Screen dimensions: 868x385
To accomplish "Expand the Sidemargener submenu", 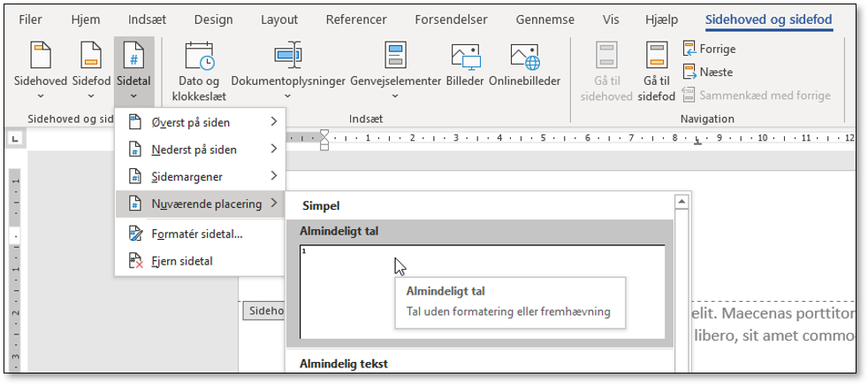I will click(x=200, y=176).
